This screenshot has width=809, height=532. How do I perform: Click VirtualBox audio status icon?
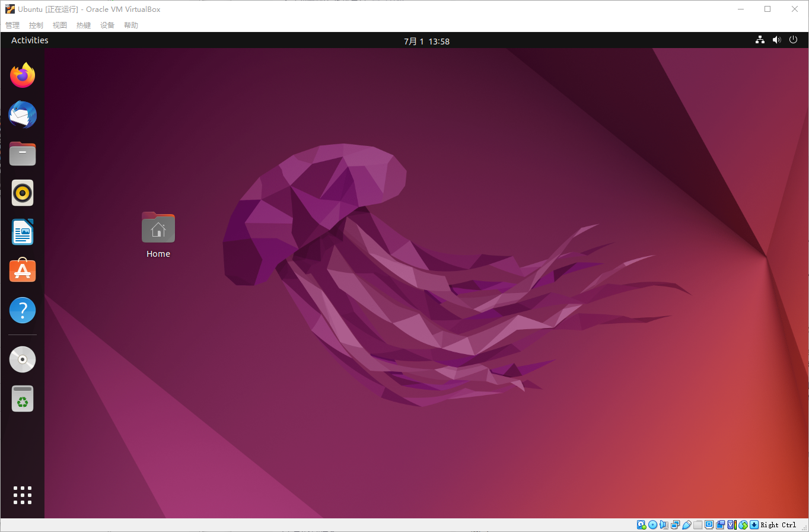[664, 525]
